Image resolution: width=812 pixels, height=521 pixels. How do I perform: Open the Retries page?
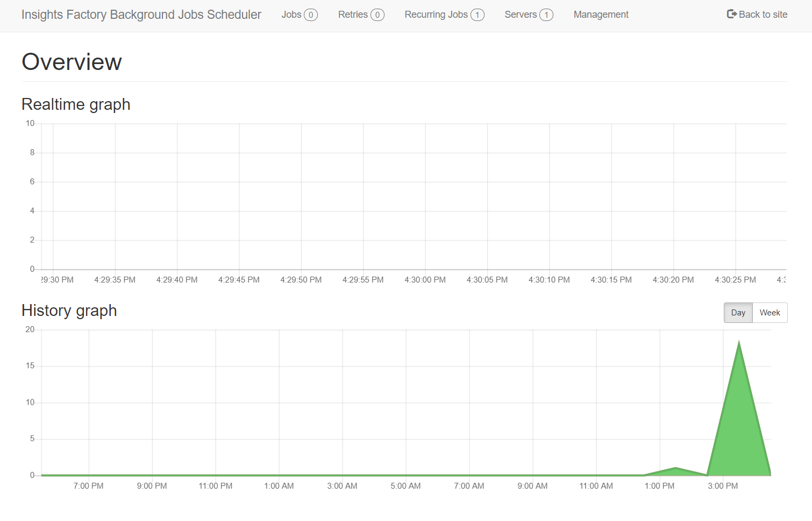[x=353, y=15]
